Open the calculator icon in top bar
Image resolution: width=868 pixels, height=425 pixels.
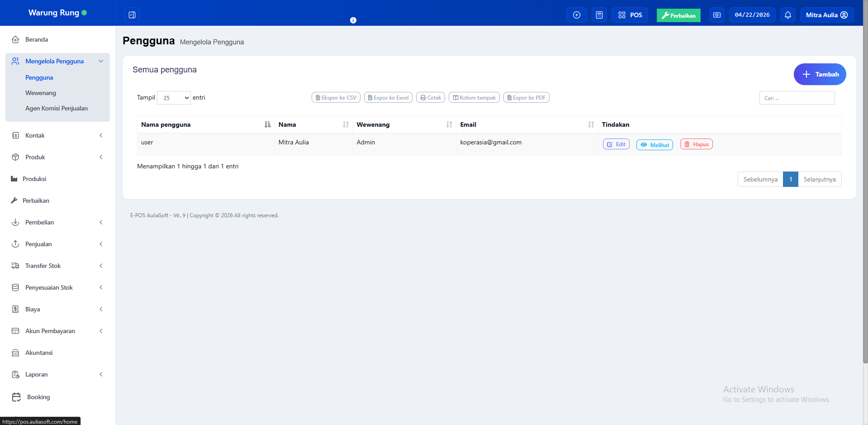[x=599, y=15]
